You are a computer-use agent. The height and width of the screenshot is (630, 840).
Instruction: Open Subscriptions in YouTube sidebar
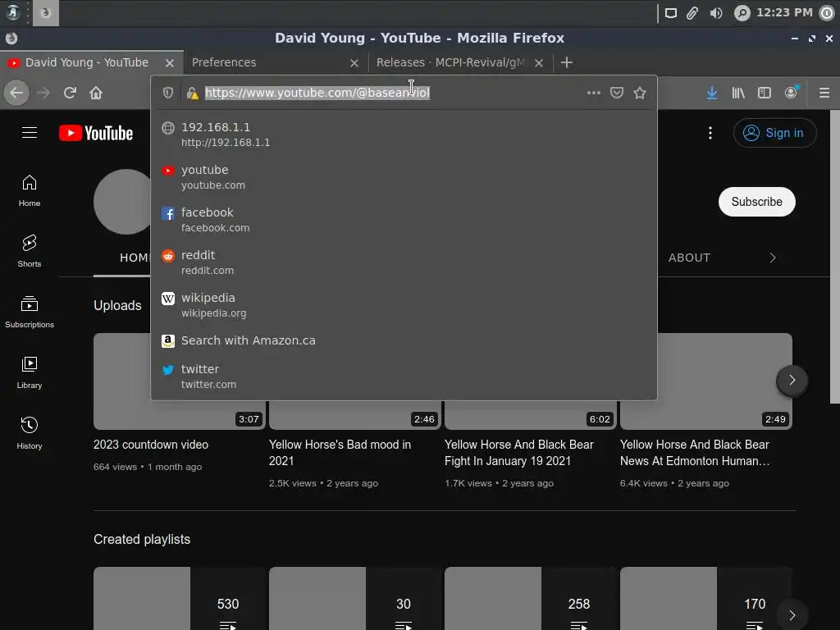pos(30,312)
